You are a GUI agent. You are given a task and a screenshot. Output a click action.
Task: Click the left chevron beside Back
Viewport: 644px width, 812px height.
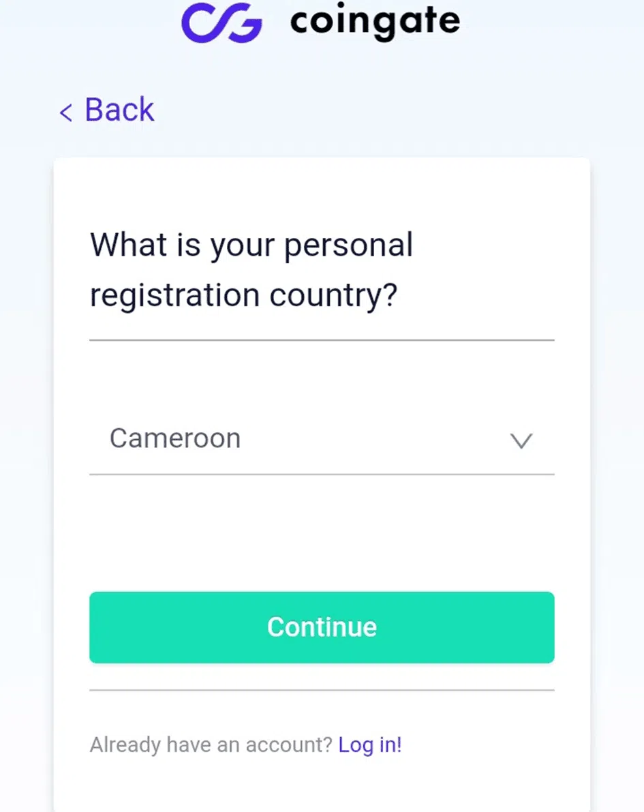click(65, 112)
